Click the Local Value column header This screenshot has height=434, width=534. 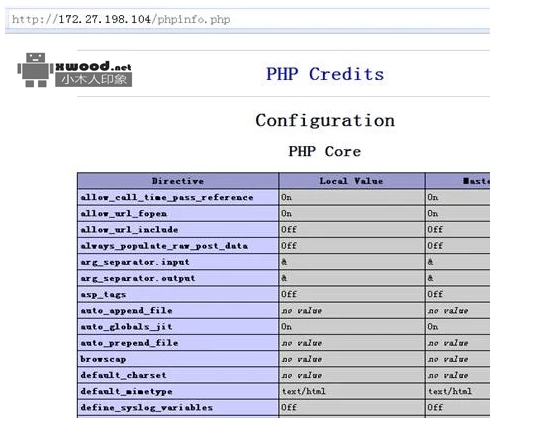(x=351, y=181)
